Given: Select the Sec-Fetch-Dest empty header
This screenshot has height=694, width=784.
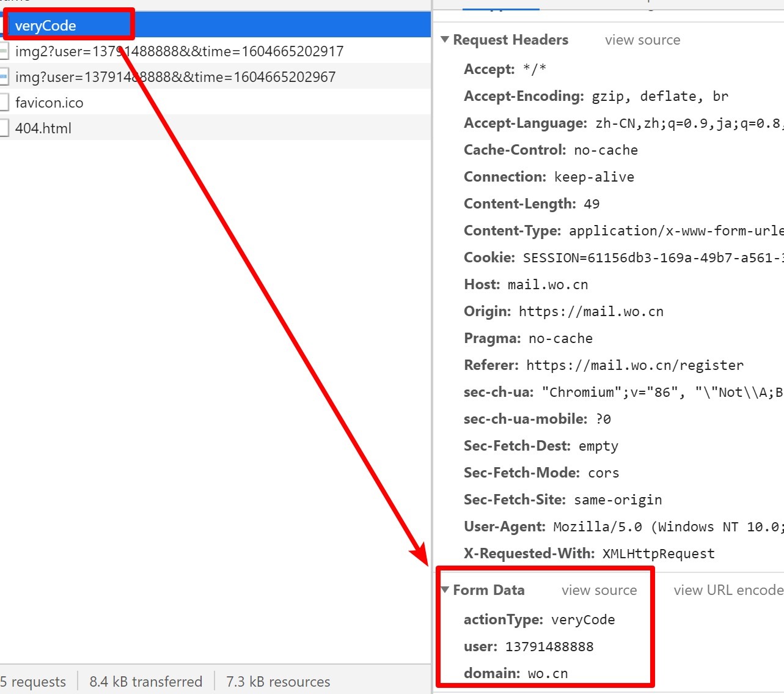Looking at the screenshot, I should (x=541, y=446).
